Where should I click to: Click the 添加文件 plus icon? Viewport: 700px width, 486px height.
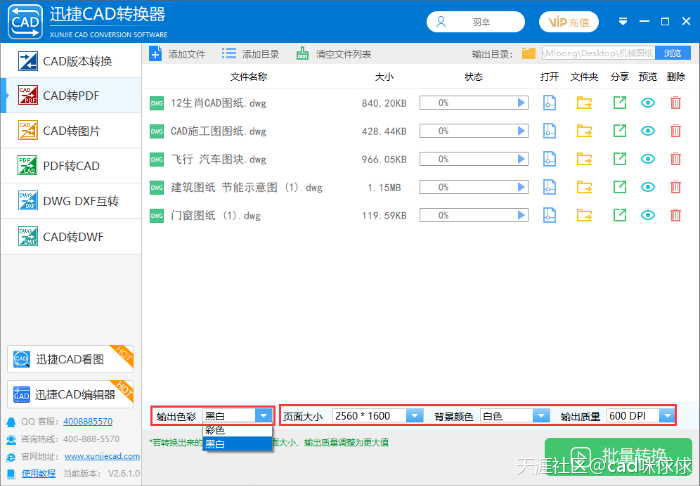155,54
